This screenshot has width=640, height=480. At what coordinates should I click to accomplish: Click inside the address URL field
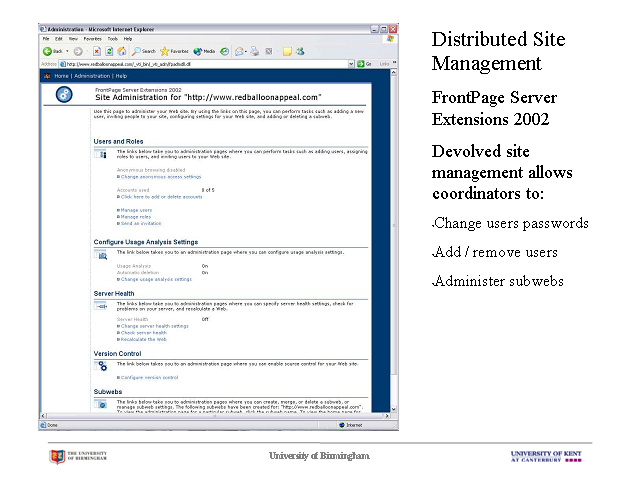pyautogui.click(x=206, y=64)
